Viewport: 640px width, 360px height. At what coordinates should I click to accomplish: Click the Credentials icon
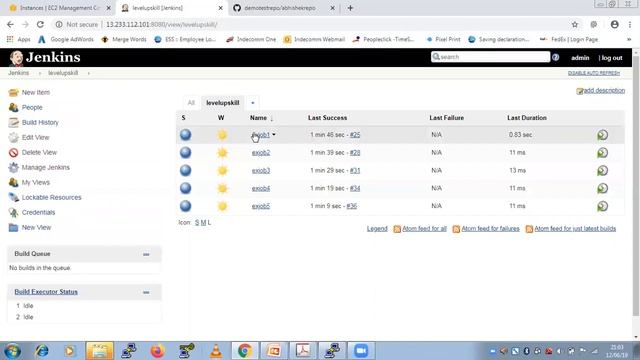(x=13, y=213)
